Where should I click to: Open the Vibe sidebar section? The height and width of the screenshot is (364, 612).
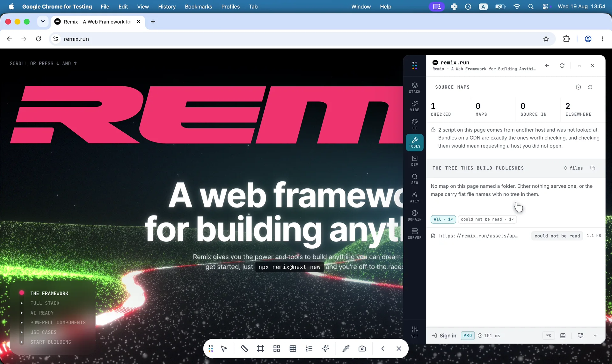click(x=414, y=106)
